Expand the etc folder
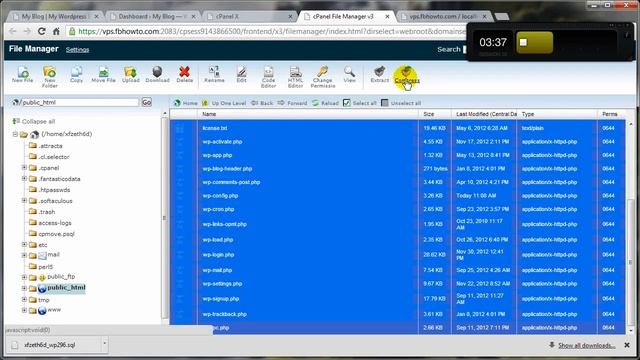The width and height of the screenshot is (640, 360). [24, 244]
